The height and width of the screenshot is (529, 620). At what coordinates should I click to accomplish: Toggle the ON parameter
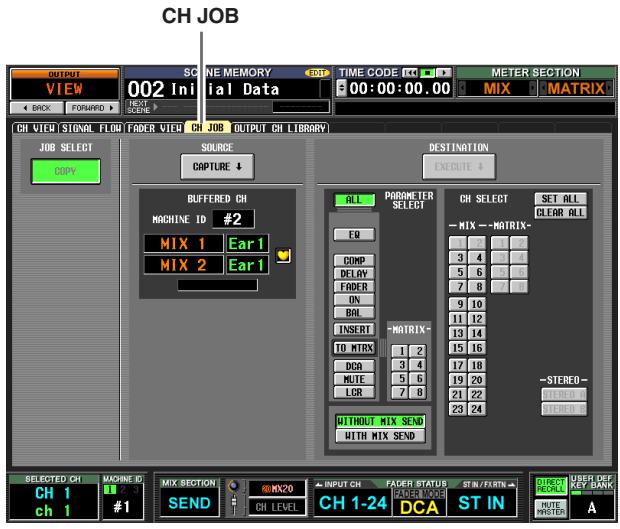pos(354,300)
